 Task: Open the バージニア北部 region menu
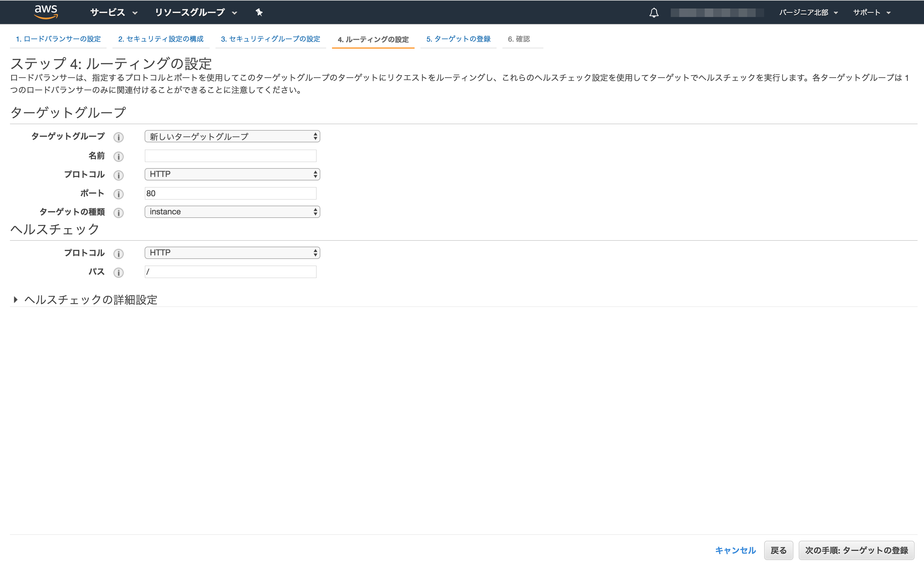808,12
